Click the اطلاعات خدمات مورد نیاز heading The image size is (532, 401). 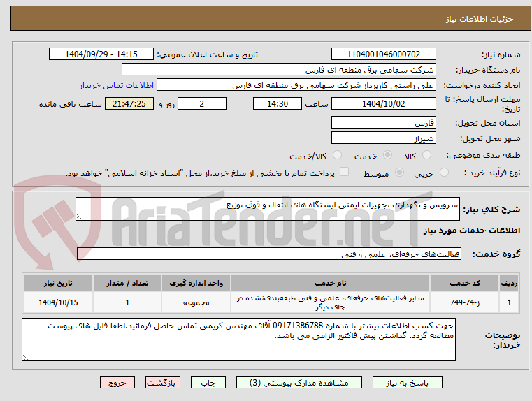[x=472, y=231]
